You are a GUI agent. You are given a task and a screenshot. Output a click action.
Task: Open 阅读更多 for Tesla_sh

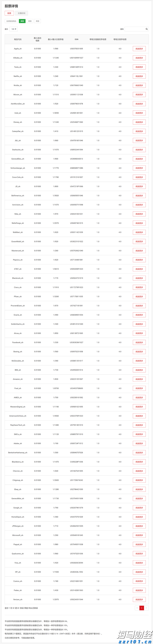pos(139,67)
